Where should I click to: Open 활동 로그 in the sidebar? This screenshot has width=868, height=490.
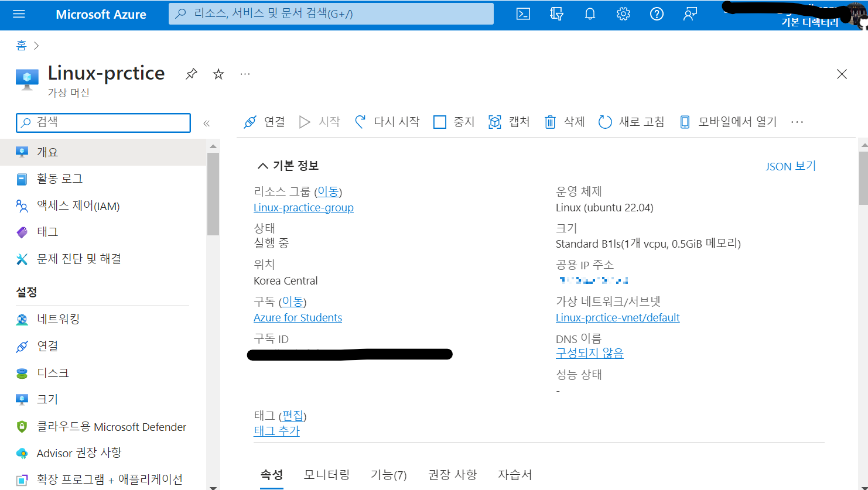(103, 179)
